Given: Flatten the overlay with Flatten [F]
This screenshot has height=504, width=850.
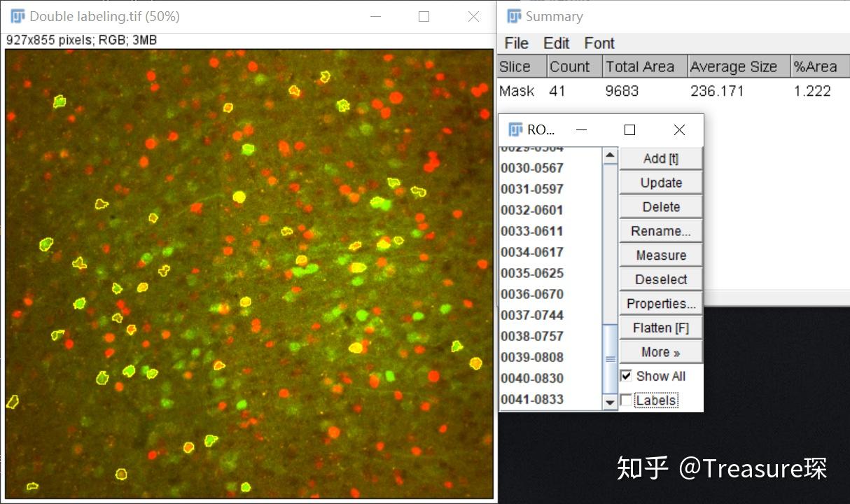Looking at the screenshot, I should 660,327.
